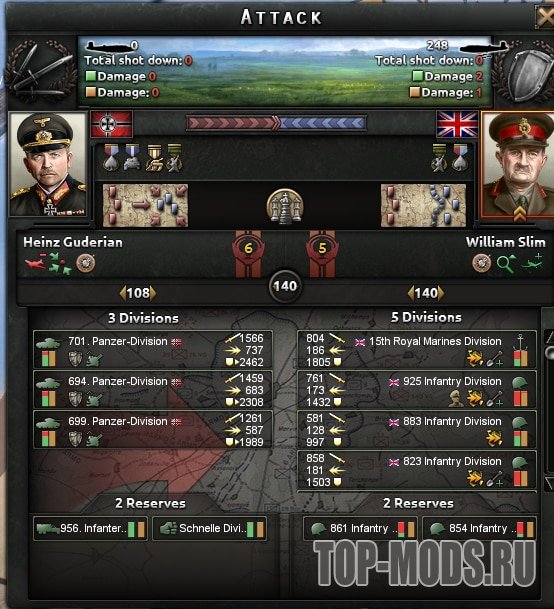Screen dimensions: 554x609
Task: Click the red-blue battle progress bar
Action: coord(277,123)
